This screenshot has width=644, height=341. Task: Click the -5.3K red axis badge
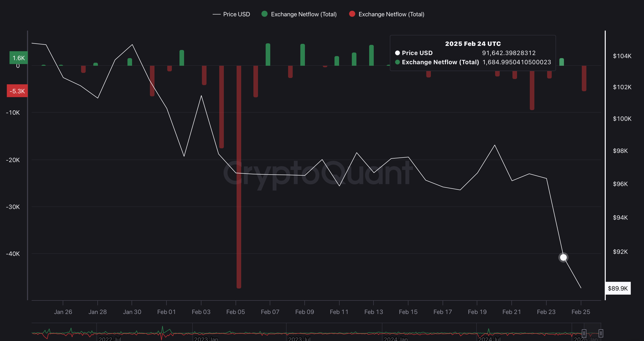17,91
